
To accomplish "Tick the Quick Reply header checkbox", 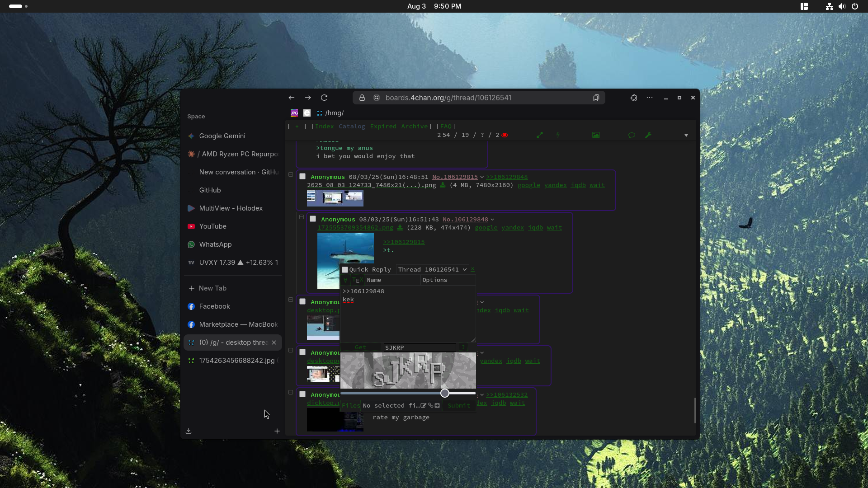I will coord(345,270).
